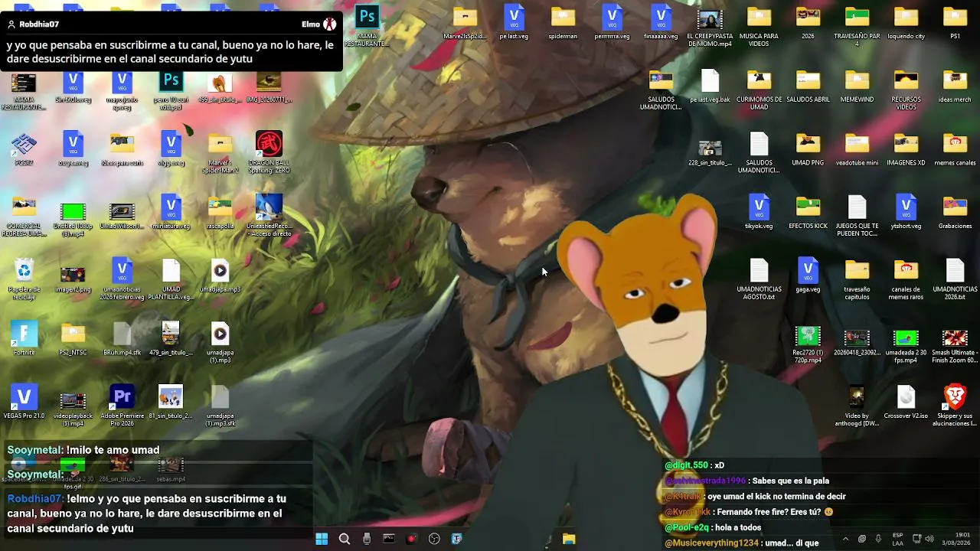
Task: Select the EFECTOS KICK folder
Action: pos(808,213)
